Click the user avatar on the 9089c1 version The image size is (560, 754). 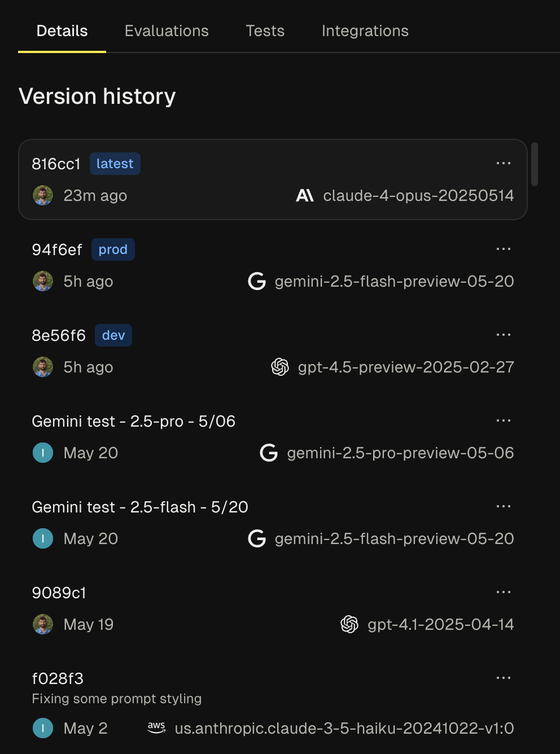pyautogui.click(x=43, y=624)
